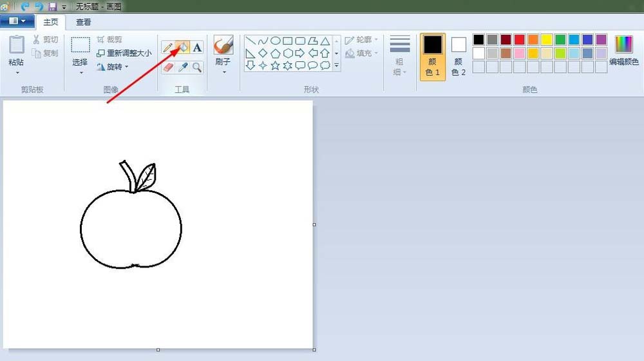Image resolution: width=644 pixels, height=361 pixels.
Task: Select the Magnifier tool
Action: tap(197, 67)
